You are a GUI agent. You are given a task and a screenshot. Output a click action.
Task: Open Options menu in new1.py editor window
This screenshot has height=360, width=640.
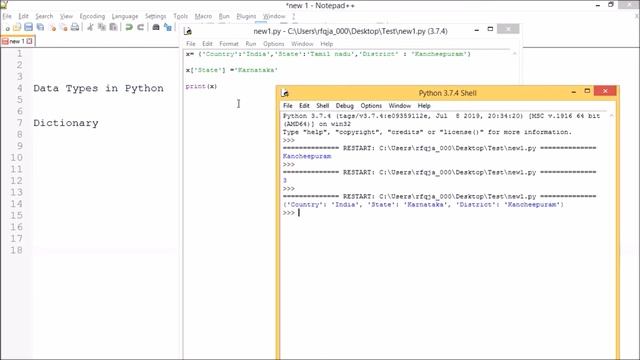pos(273,44)
